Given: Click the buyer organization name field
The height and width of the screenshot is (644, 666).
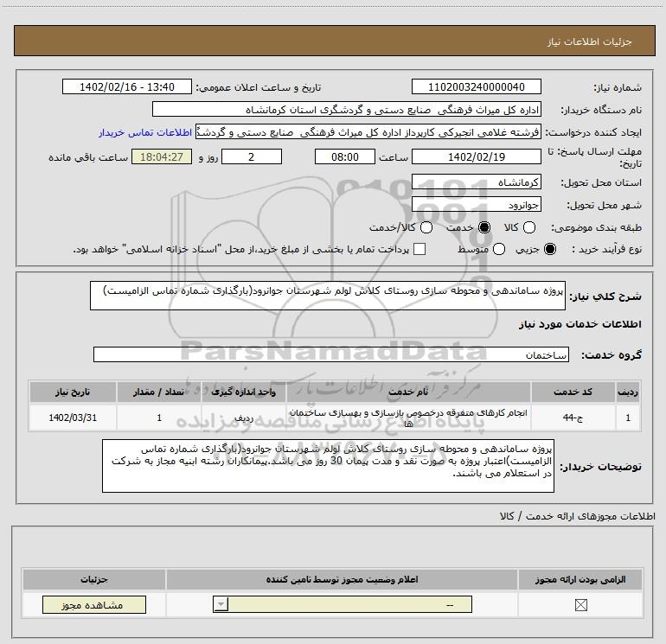Looking at the screenshot, I should click(347, 110).
